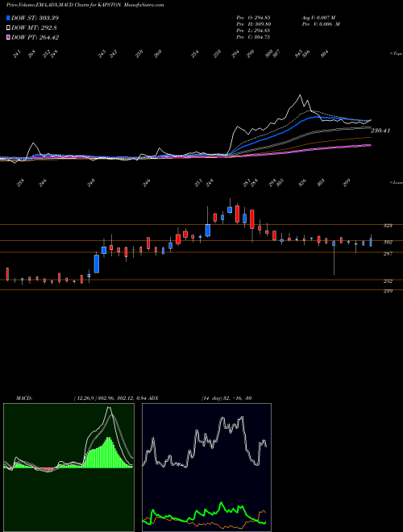Click the 252 price level label
Viewport: 403px width, 532px height.
point(388,281)
